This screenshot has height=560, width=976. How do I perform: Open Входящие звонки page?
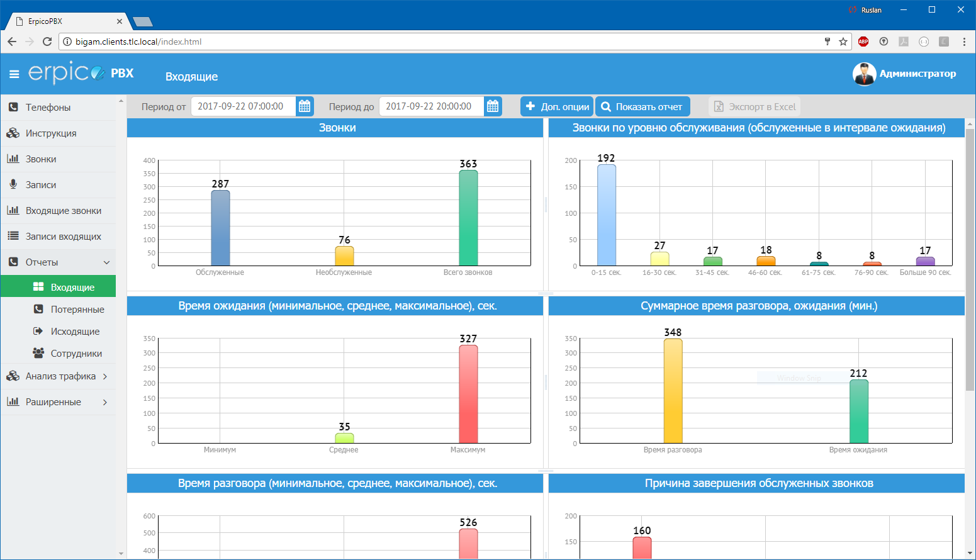58,211
